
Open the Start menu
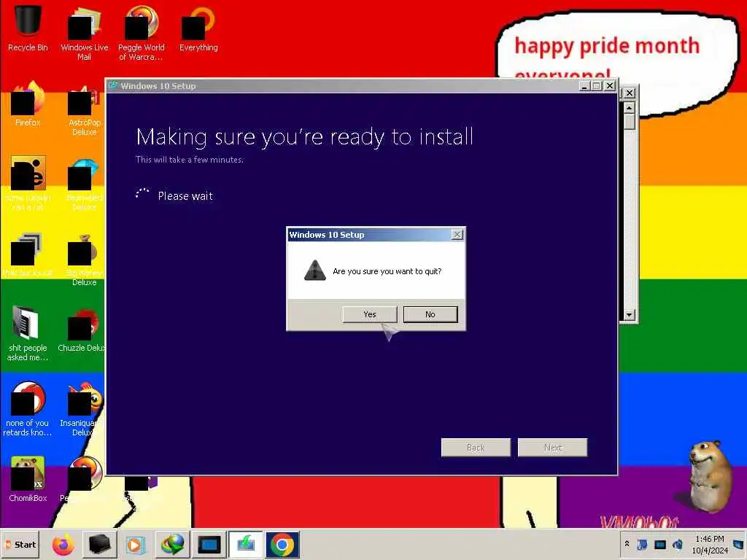click(21, 544)
